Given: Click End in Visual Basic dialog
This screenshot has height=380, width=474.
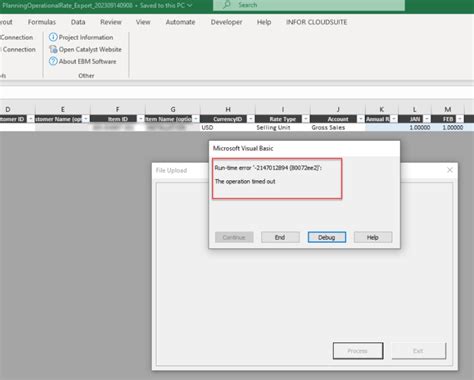Looking at the screenshot, I should pyautogui.click(x=280, y=237).
